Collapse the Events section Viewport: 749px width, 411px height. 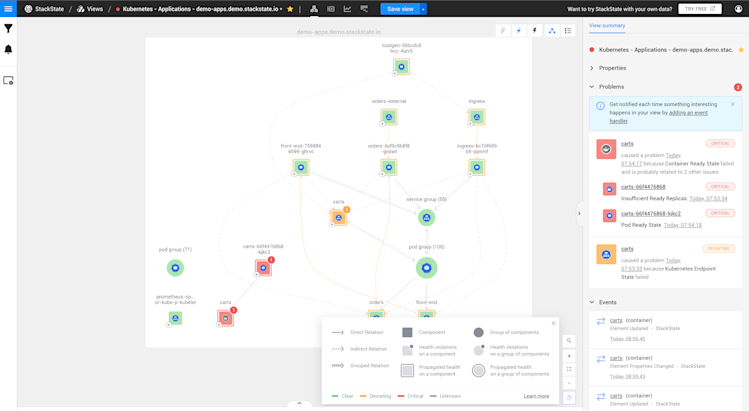607,302
